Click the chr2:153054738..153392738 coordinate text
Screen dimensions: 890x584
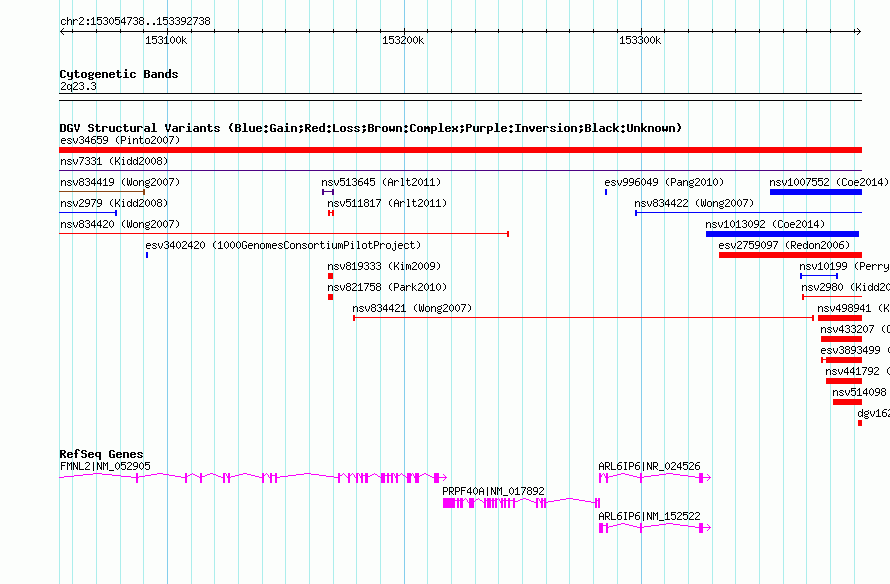[135, 21]
